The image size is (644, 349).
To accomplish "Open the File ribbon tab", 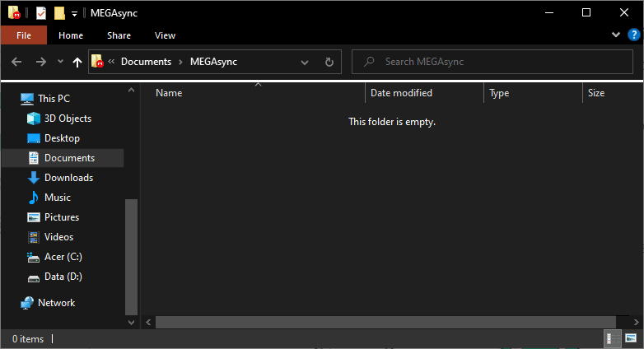I will (x=23, y=35).
